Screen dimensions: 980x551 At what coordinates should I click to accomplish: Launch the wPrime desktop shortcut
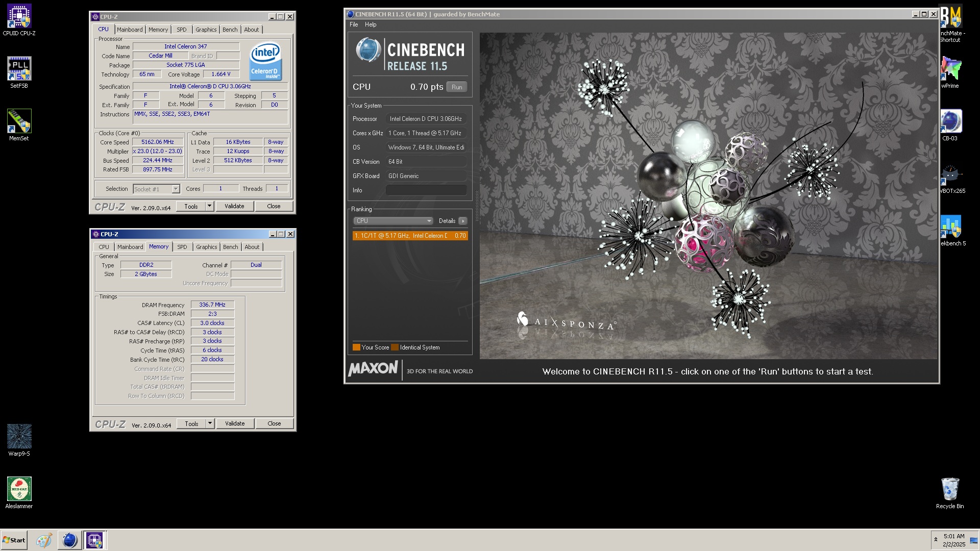pos(950,68)
